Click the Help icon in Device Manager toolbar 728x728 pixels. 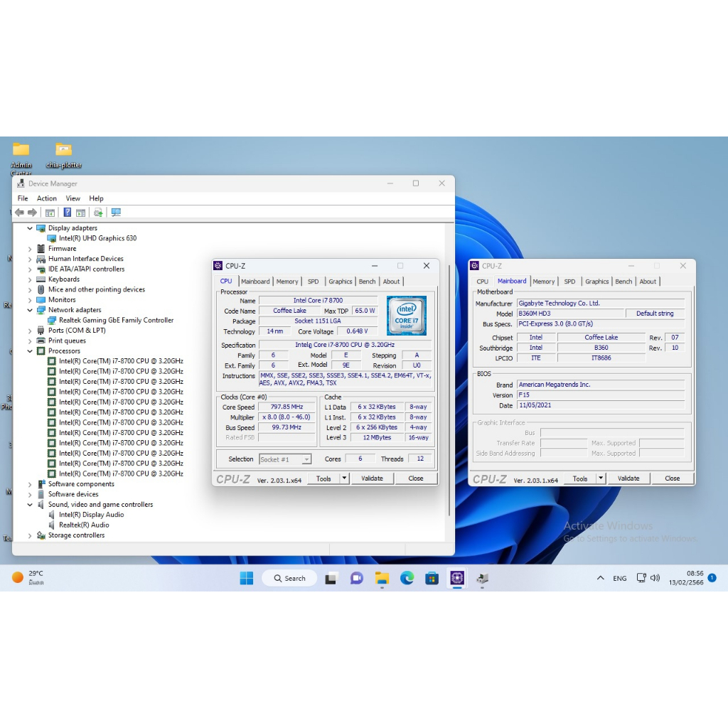[67, 213]
